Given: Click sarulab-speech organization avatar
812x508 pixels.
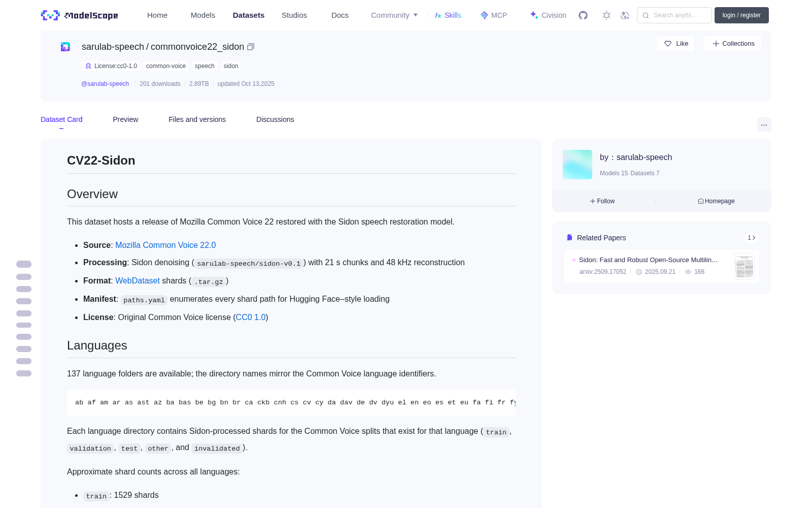Looking at the screenshot, I should tap(578, 165).
